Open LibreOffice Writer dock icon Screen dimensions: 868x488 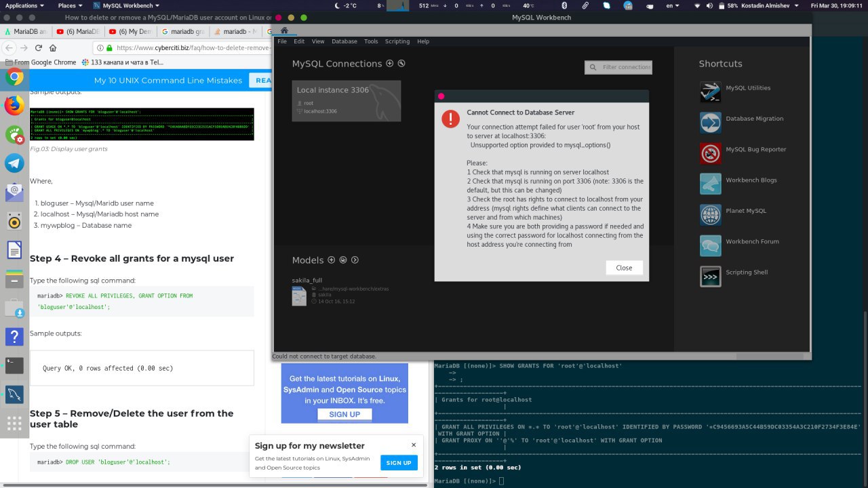coord(14,250)
